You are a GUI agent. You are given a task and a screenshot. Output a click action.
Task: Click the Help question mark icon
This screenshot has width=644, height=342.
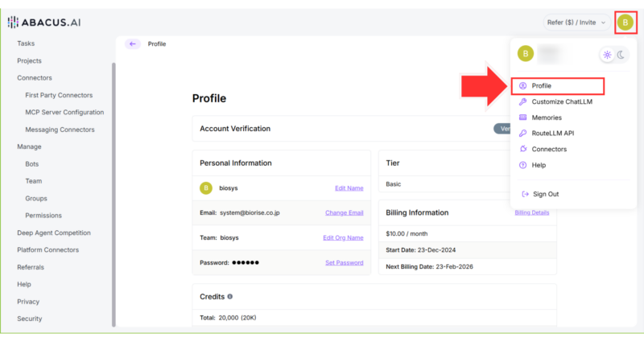(x=522, y=165)
